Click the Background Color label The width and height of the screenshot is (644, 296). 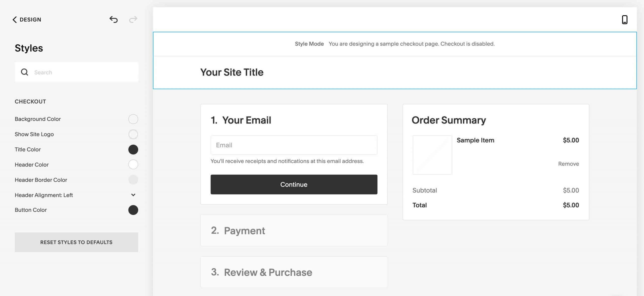pos(38,119)
